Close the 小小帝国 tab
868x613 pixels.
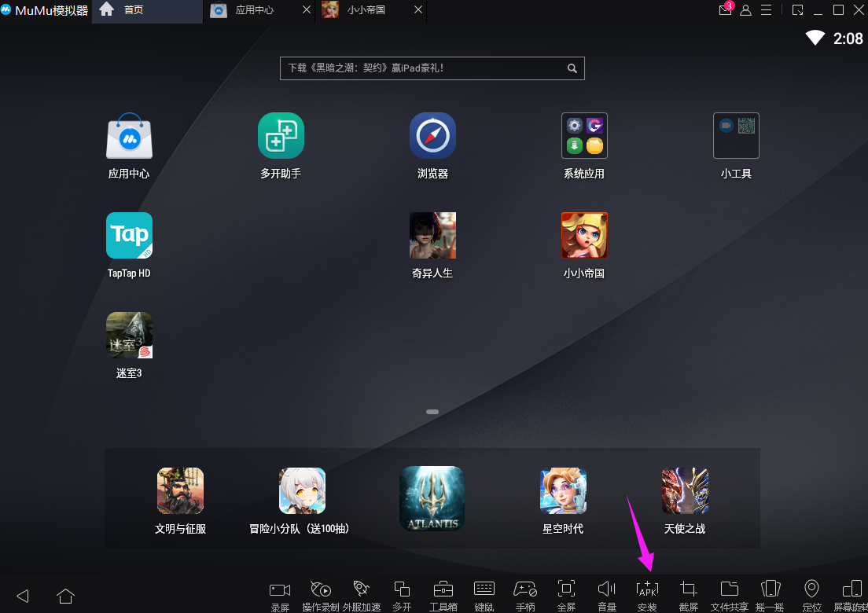418,10
